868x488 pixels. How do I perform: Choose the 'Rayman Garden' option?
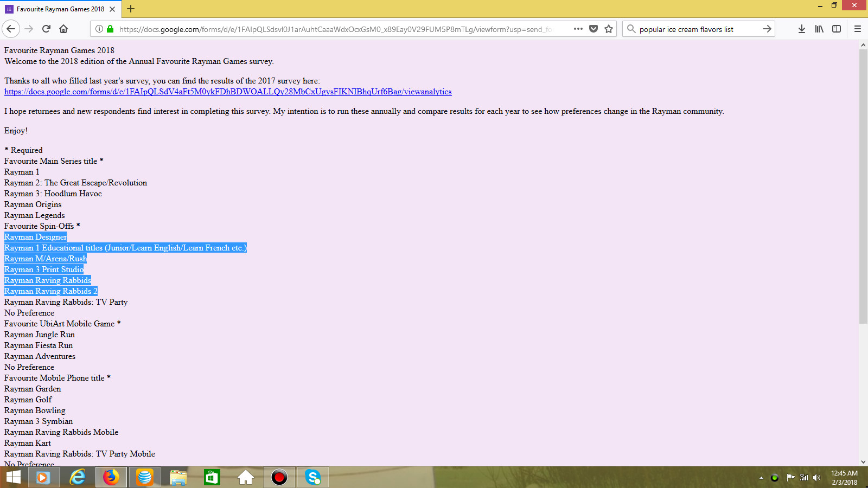(33, 389)
